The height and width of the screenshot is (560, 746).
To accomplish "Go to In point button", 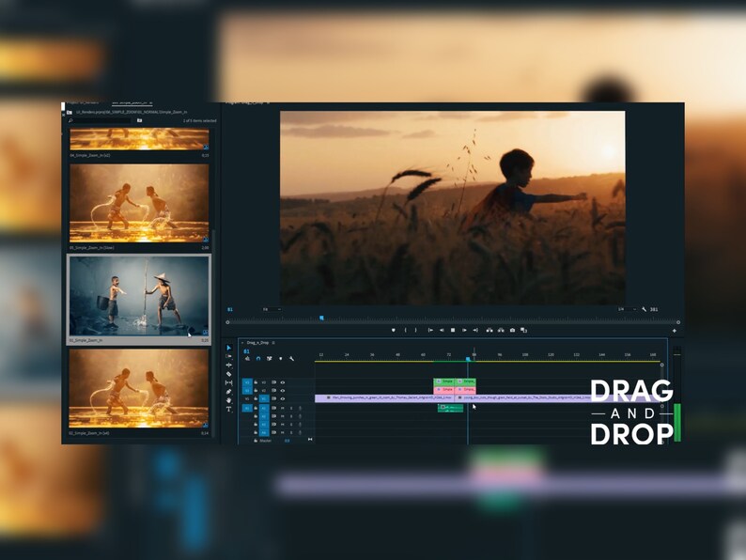I will 430,330.
